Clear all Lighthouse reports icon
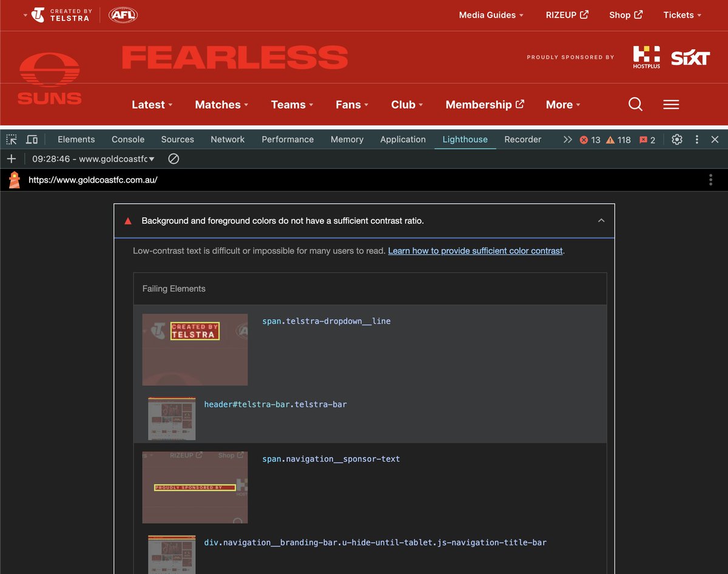This screenshot has height=574, width=728. pyautogui.click(x=174, y=159)
